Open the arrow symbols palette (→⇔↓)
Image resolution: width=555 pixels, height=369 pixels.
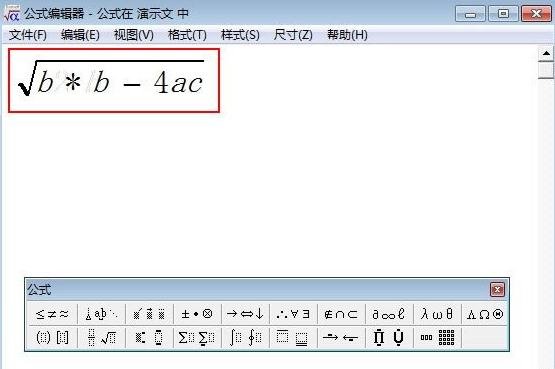click(x=245, y=314)
